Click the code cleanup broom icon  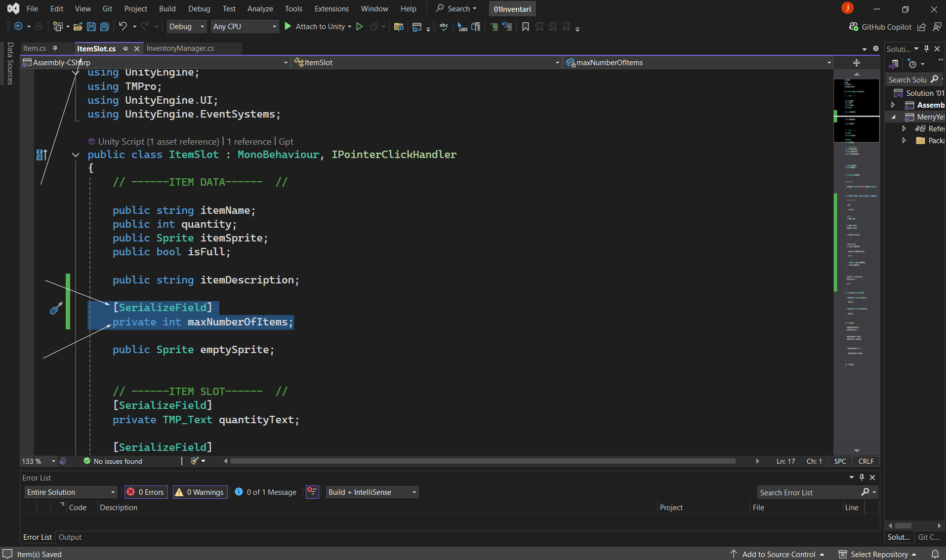tap(195, 461)
